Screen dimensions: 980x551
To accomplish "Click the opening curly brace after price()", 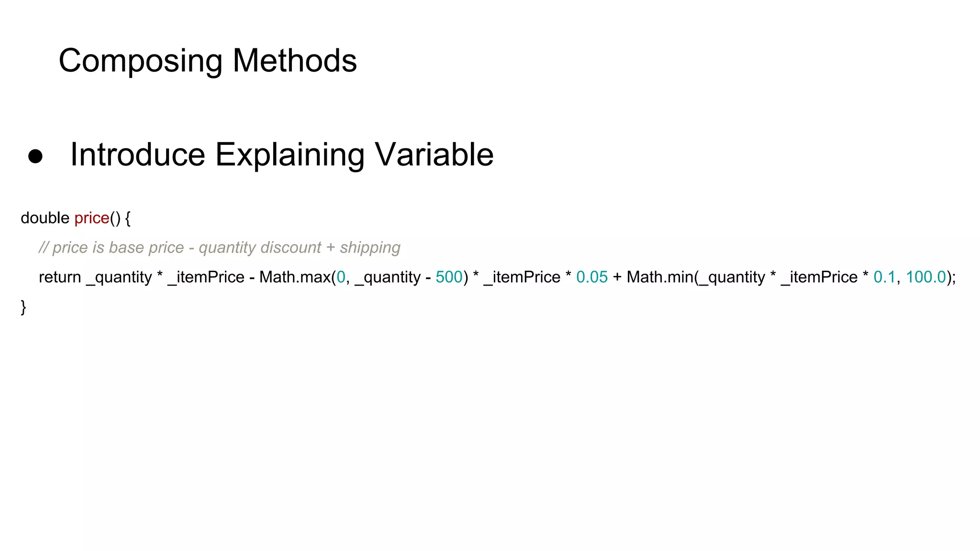I will 128,219.
